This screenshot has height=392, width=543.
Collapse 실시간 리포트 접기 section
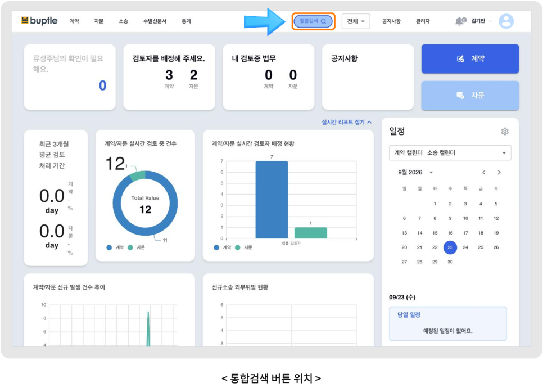coord(347,122)
